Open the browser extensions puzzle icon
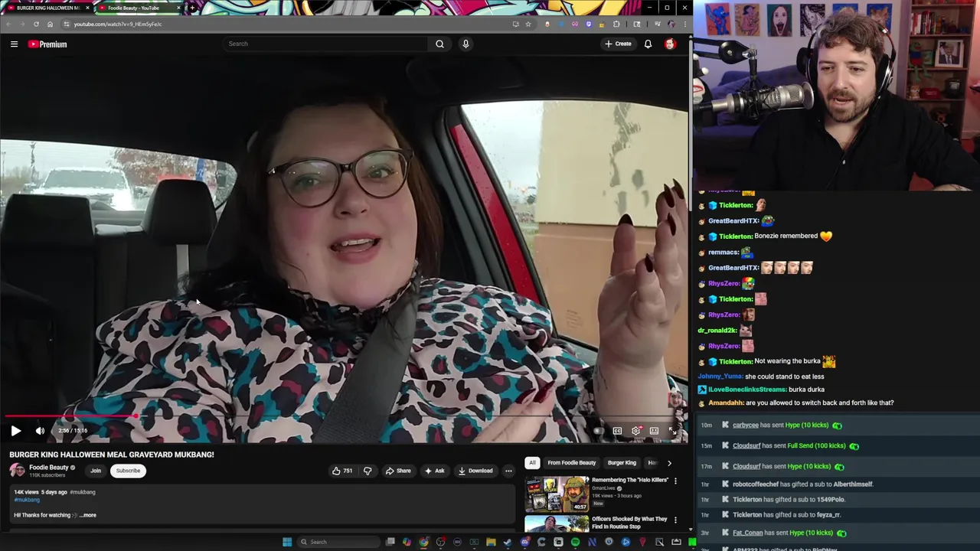The width and height of the screenshot is (980, 551). point(616,24)
